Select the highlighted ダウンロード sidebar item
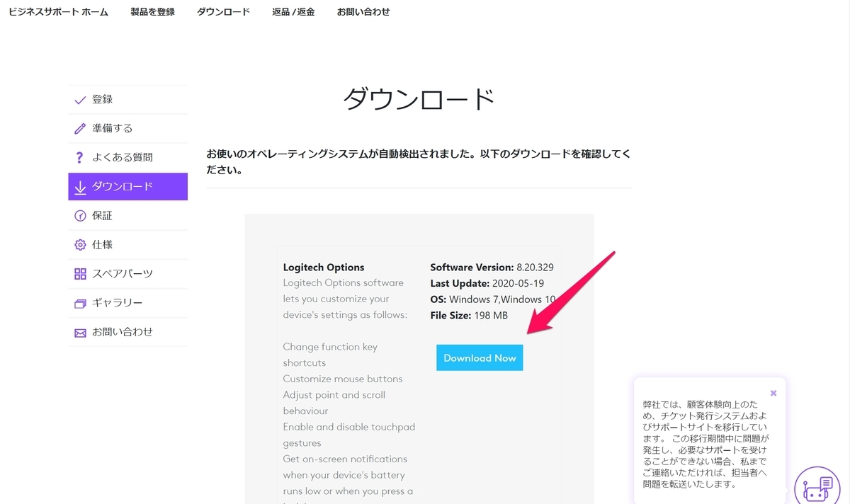Screen dimensions: 850x504 128,187
